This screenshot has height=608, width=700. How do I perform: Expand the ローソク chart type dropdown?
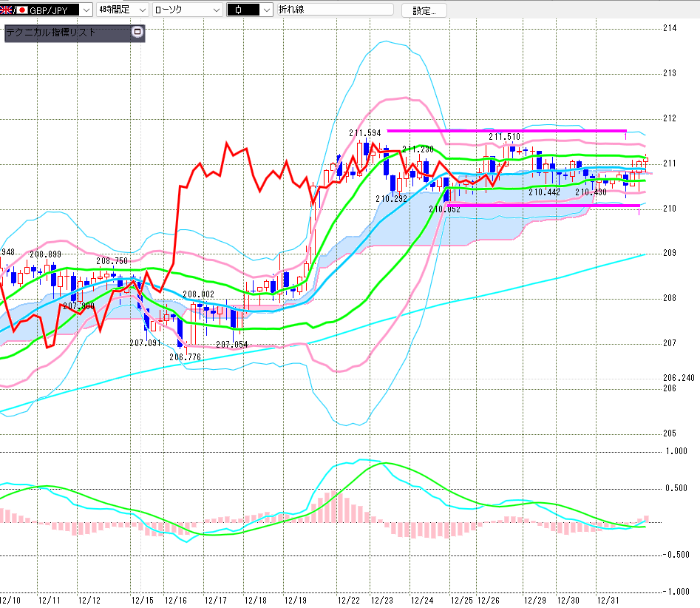coord(216,10)
